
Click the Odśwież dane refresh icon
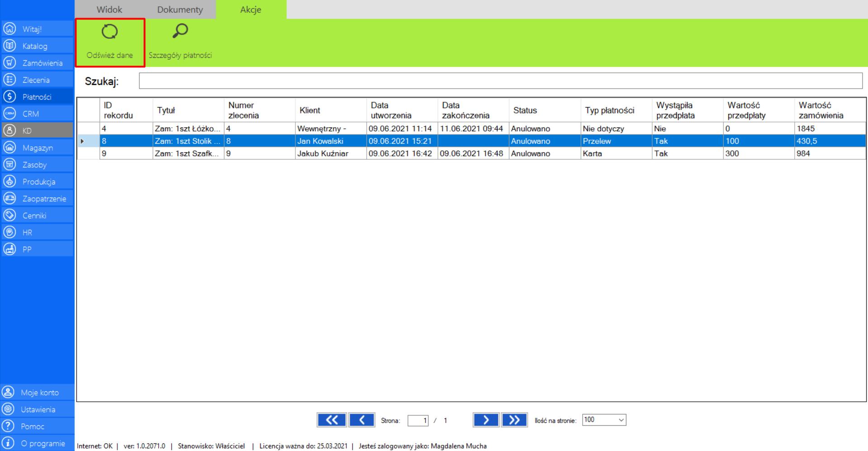[x=109, y=32]
